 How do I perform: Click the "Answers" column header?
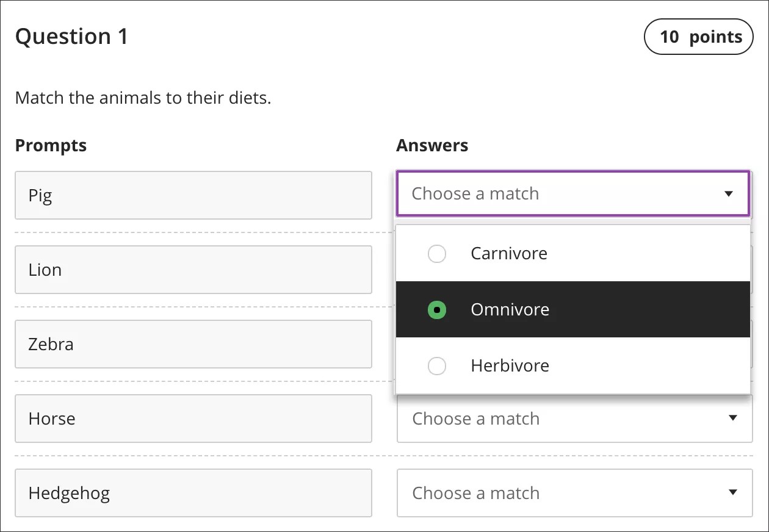point(432,145)
